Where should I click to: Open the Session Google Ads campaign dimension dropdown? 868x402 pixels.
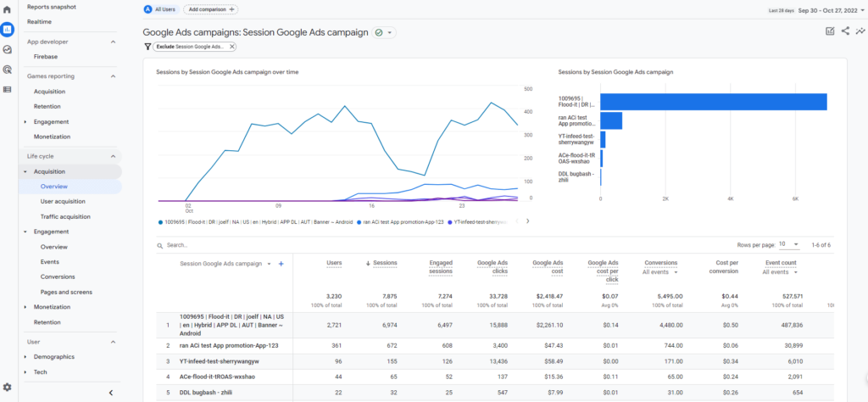click(225, 264)
